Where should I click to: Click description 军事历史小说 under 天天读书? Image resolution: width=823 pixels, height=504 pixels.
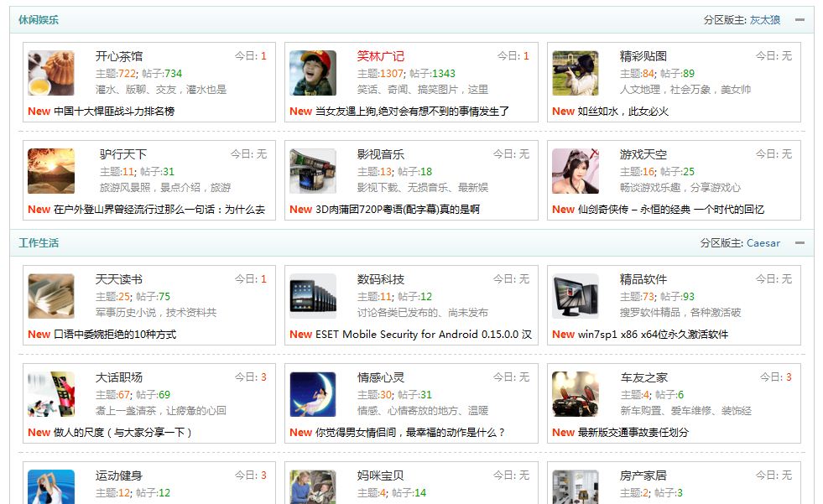tap(156, 312)
